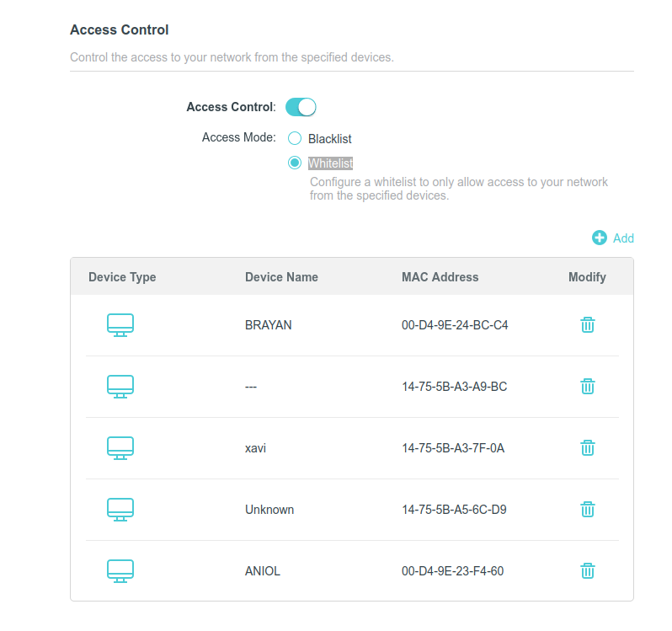Select the Whitelist radio button
The width and height of the screenshot is (672, 631).
[295, 163]
